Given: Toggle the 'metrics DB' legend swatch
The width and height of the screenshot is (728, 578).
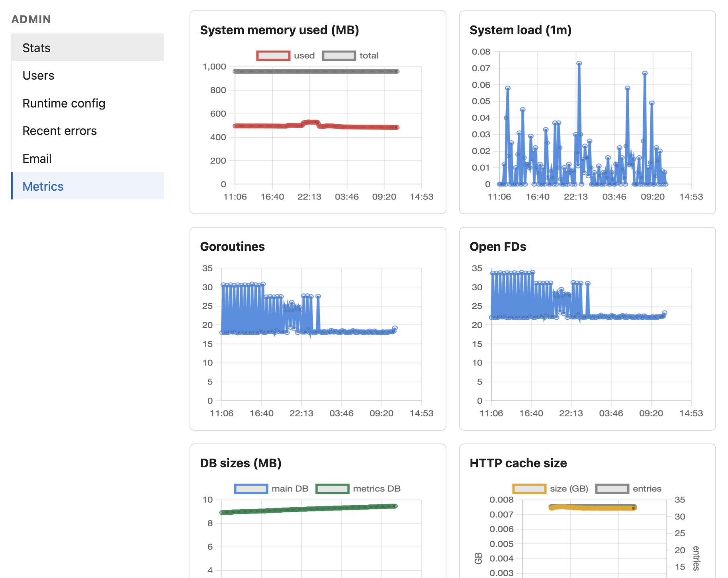Looking at the screenshot, I should coord(332,489).
